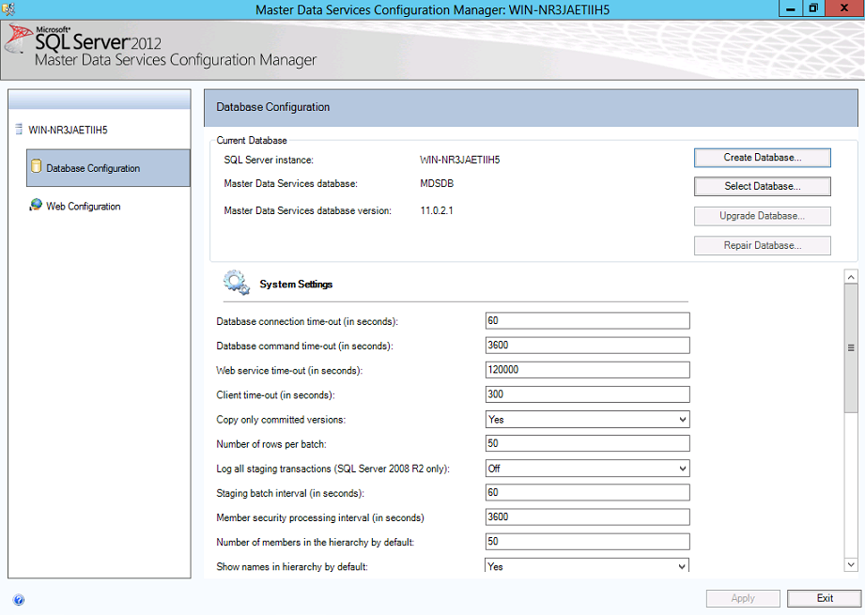Click 'Copy only committed versions:' label
865x616 pixels.
pyautogui.click(x=282, y=420)
